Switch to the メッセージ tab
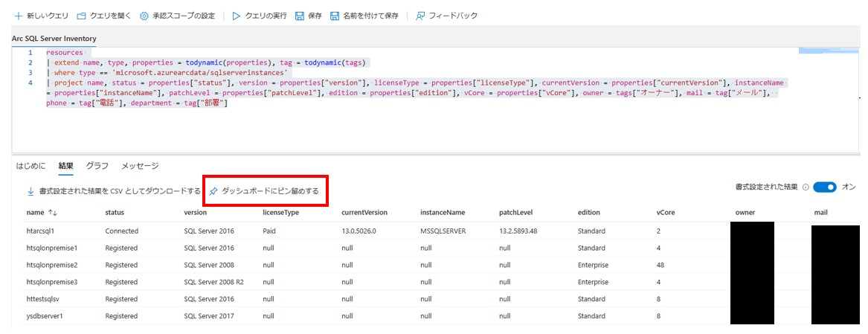This screenshot has width=868, height=334. 140,166
